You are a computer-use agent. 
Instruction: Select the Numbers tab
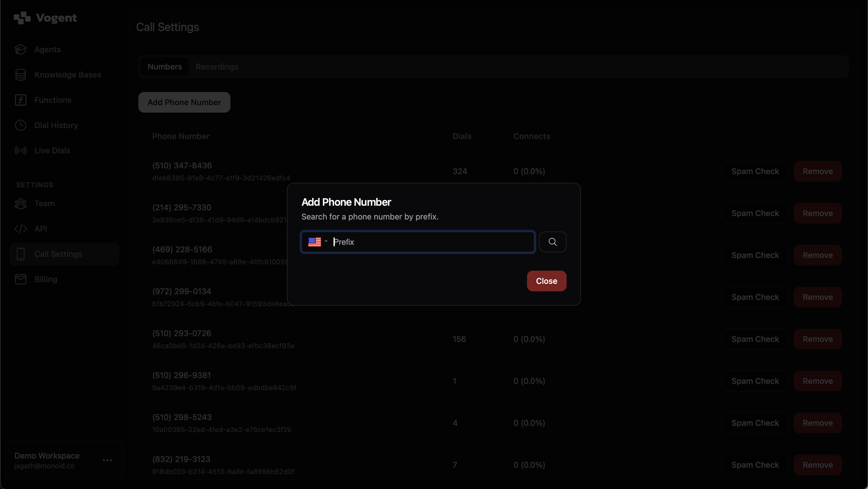pyautogui.click(x=164, y=67)
